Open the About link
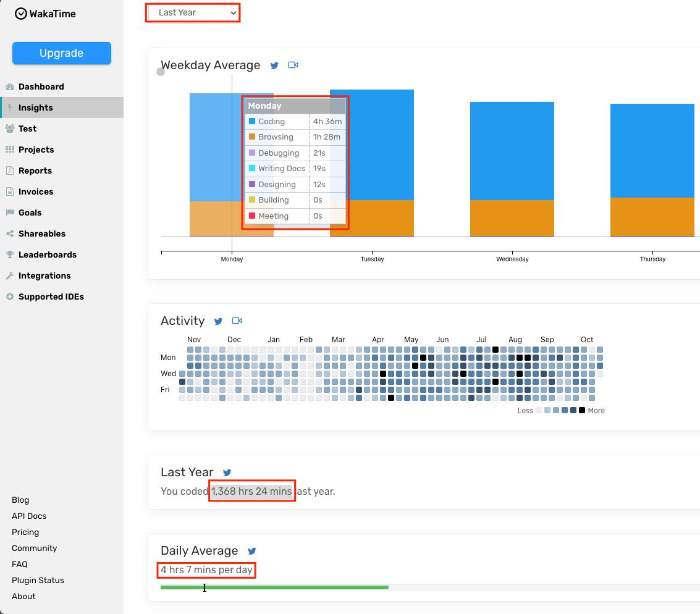Image resolution: width=700 pixels, height=614 pixels. click(x=23, y=596)
